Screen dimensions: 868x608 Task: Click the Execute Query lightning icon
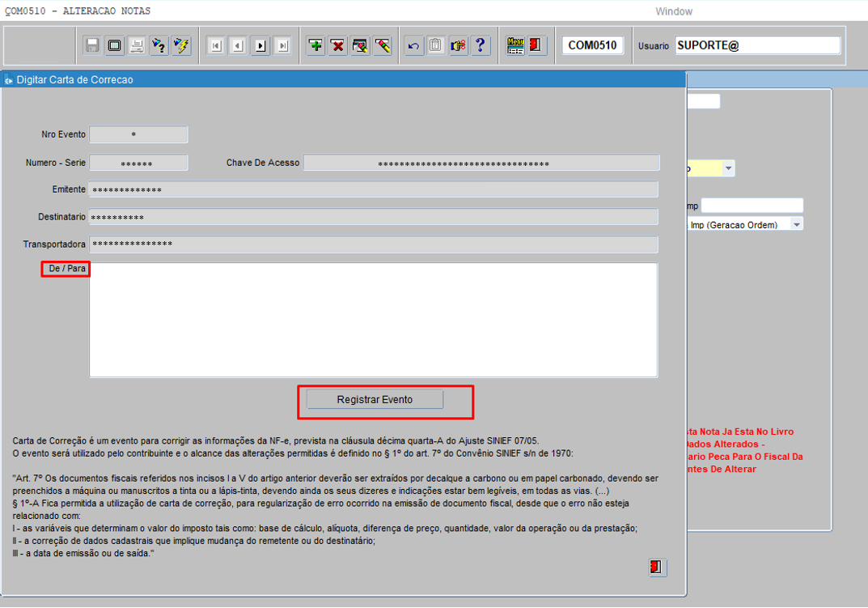click(181, 45)
